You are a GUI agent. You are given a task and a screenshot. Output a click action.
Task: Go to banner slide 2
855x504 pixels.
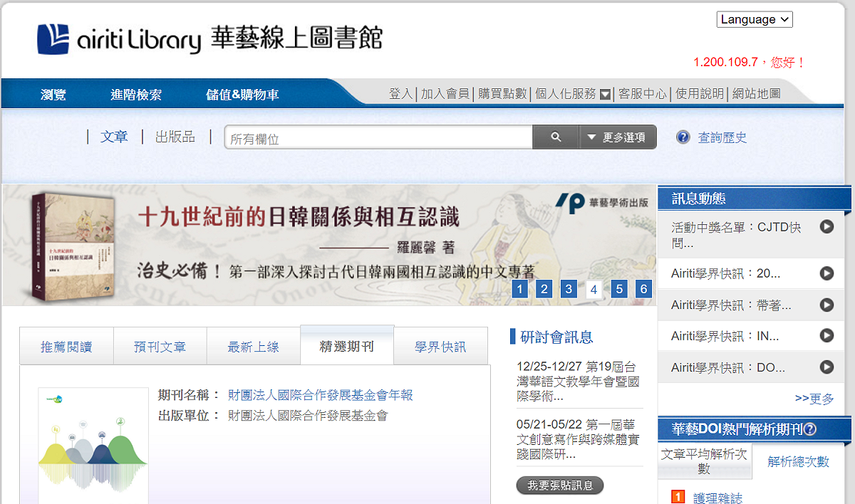pyautogui.click(x=544, y=288)
